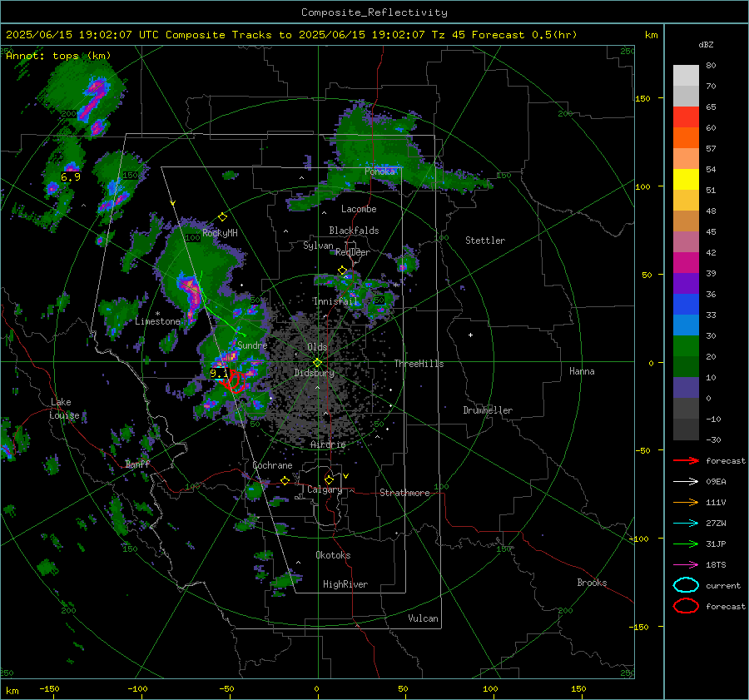
Task: Click the dBZ legend heading
Action: pos(706,44)
